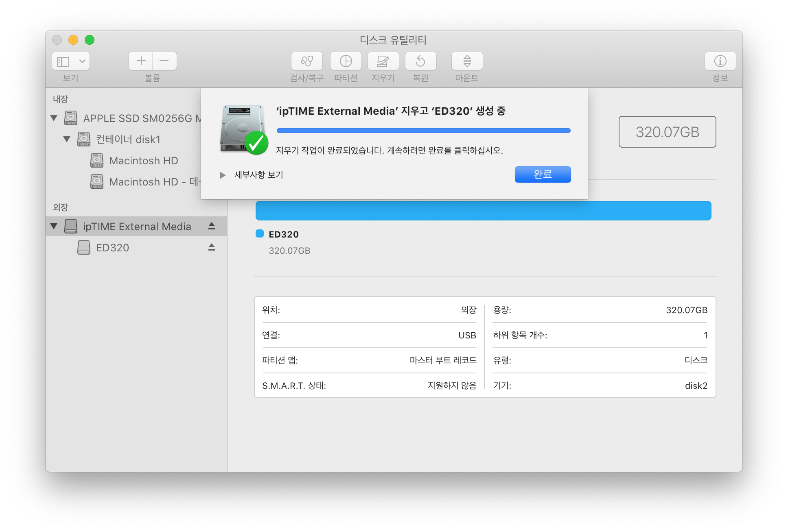Collapse the 컨테이너 disk1 container
Image resolution: width=788 pixels, height=532 pixels.
(67, 139)
